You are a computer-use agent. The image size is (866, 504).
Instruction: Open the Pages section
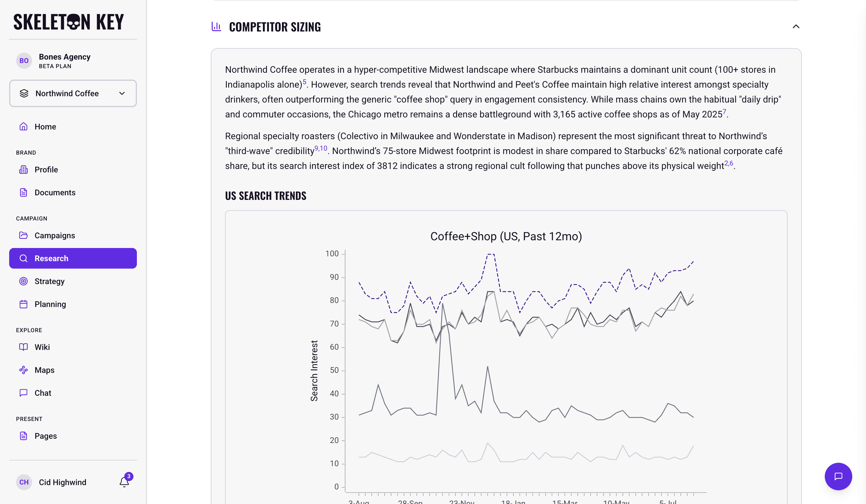[x=73, y=436]
